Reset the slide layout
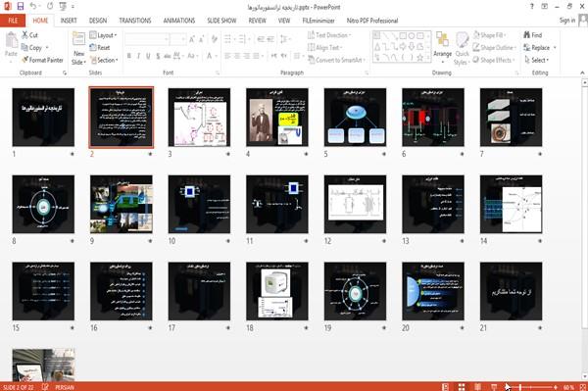The height and width of the screenshot is (391, 588). (x=100, y=48)
